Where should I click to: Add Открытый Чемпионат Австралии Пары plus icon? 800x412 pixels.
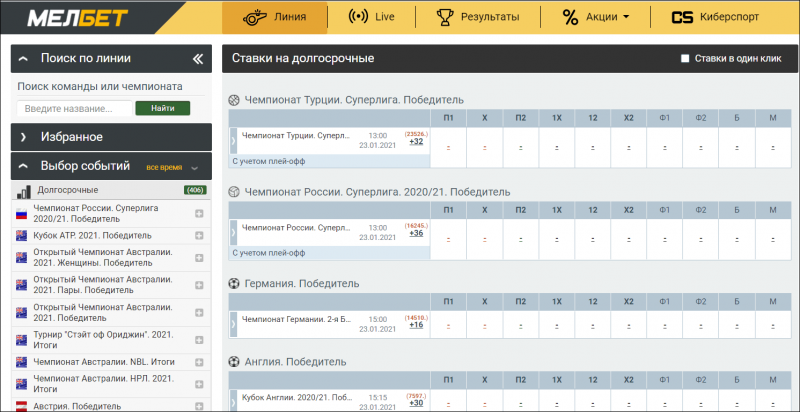tap(199, 285)
